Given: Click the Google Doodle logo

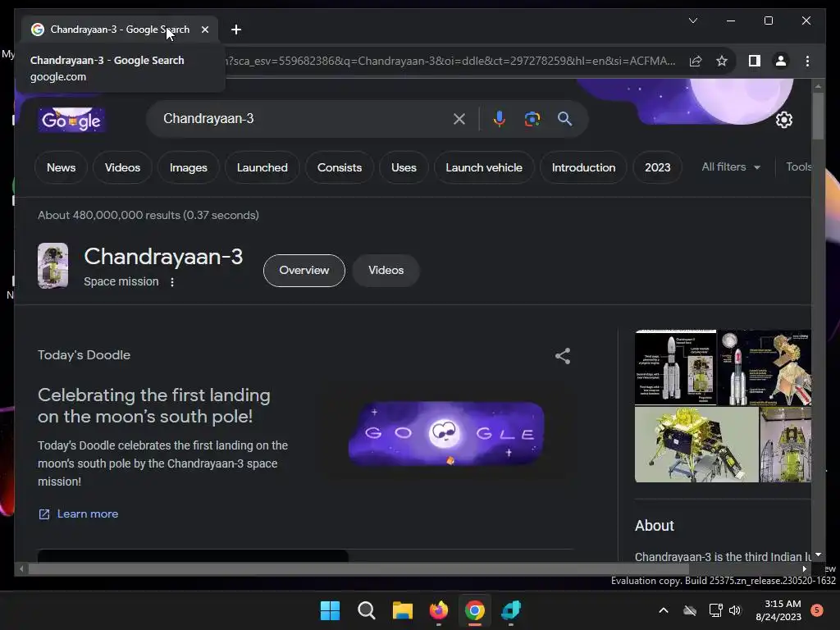Looking at the screenshot, I should click(x=71, y=120).
